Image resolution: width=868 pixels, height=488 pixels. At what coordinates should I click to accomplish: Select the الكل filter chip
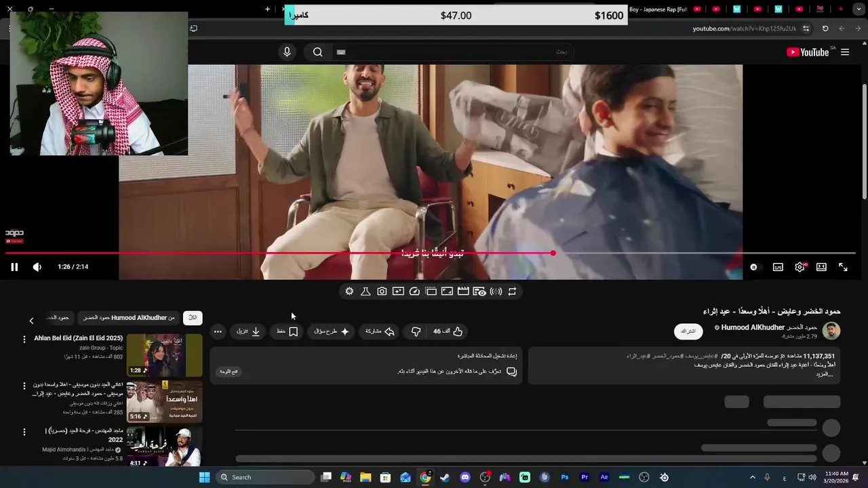pyautogui.click(x=193, y=317)
